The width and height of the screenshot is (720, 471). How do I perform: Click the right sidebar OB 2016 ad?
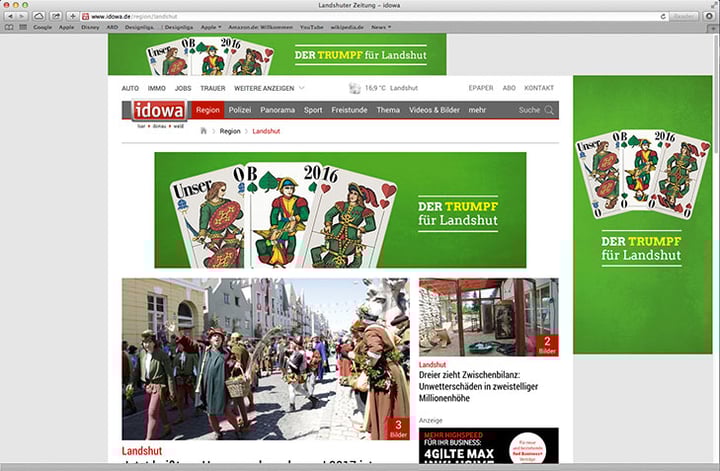642,215
